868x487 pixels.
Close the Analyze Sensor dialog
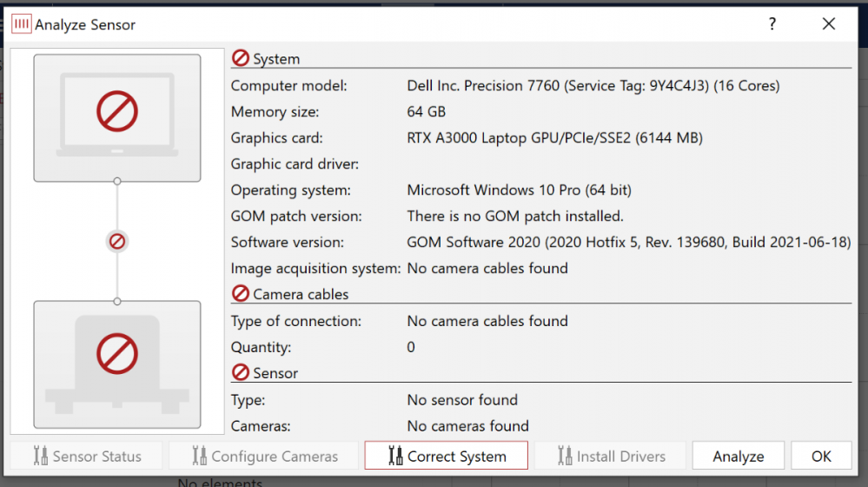click(x=829, y=24)
